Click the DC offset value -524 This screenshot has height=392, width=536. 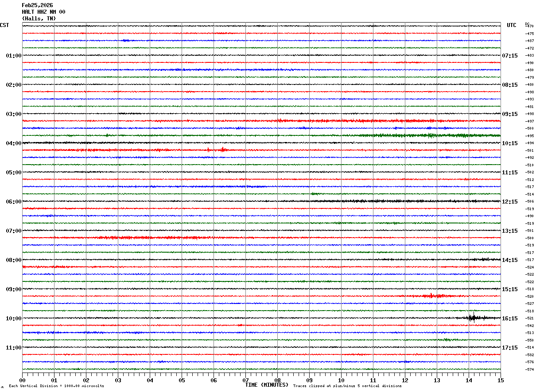pos(529,267)
